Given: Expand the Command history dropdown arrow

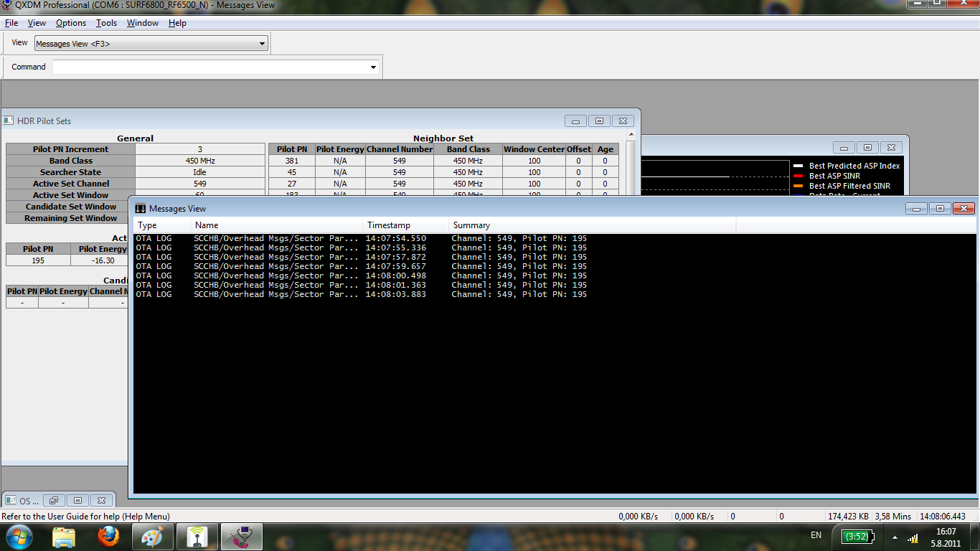Looking at the screenshot, I should pyautogui.click(x=373, y=67).
